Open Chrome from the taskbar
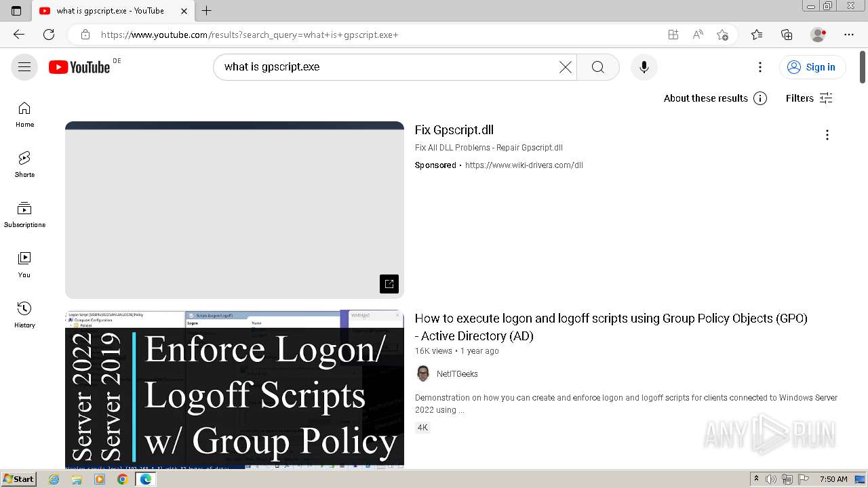Image resolution: width=868 pixels, height=488 pixels. [122, 479]
